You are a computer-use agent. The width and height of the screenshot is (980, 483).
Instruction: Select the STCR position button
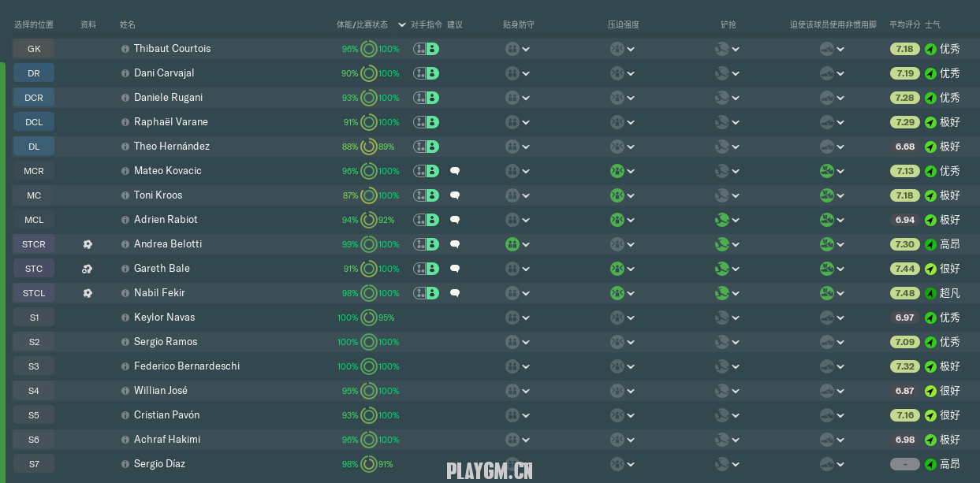pyautogui.click(x=34, y=244)
